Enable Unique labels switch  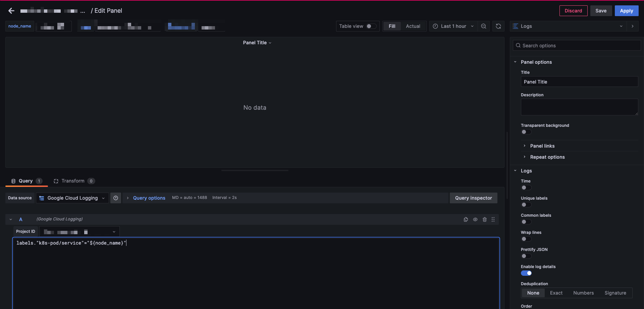tap(526, 205)
